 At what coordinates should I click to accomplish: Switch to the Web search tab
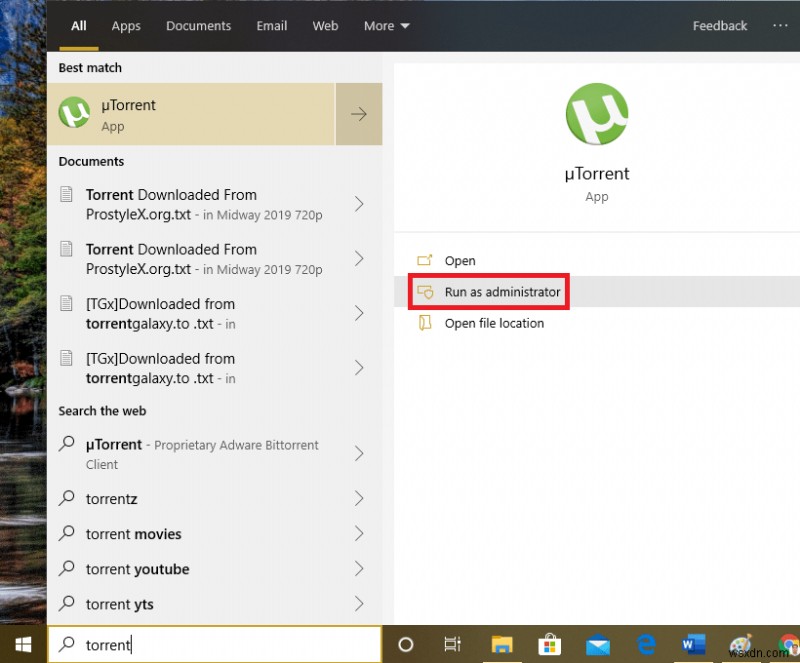tap(325, 26)
